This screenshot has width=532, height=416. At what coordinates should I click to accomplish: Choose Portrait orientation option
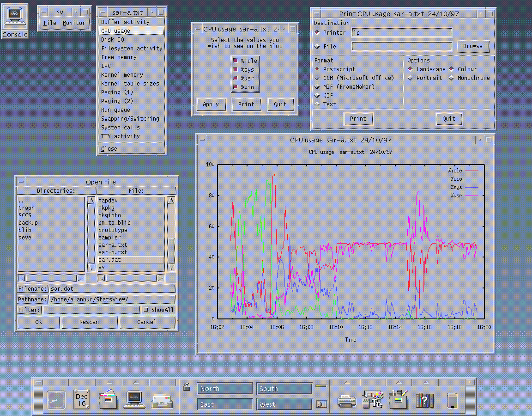pos(411,78)
